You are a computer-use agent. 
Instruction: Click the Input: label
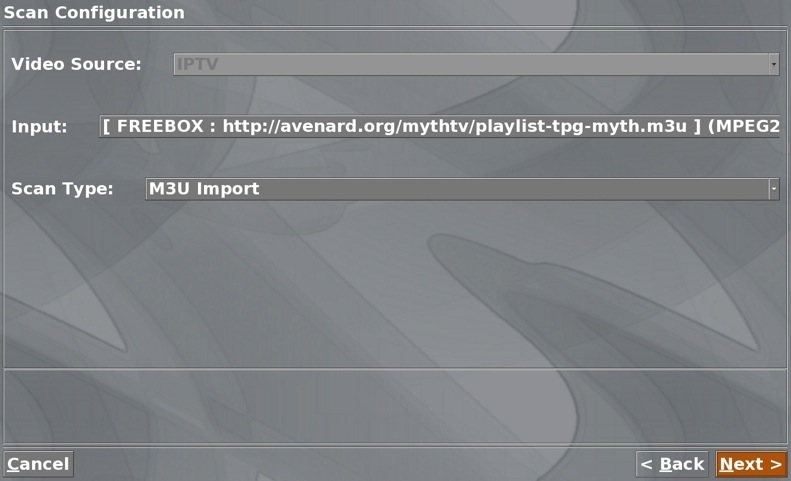tap(39, 126)
